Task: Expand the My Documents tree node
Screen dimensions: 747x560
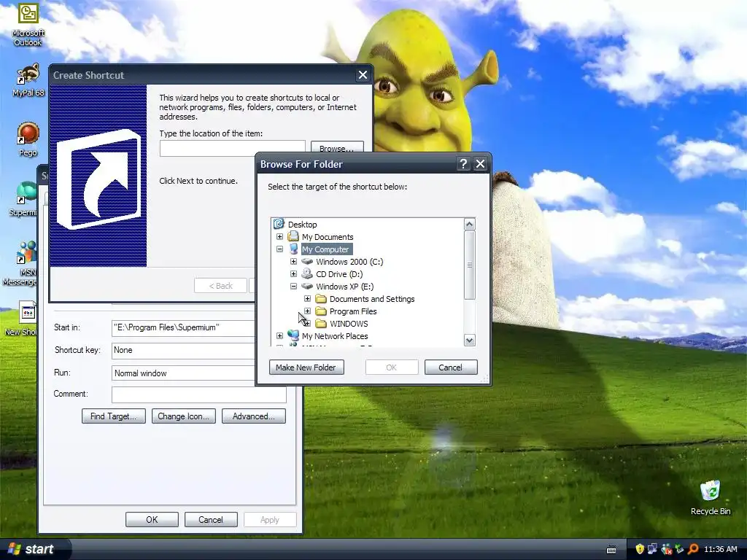Action: [279, 237]
